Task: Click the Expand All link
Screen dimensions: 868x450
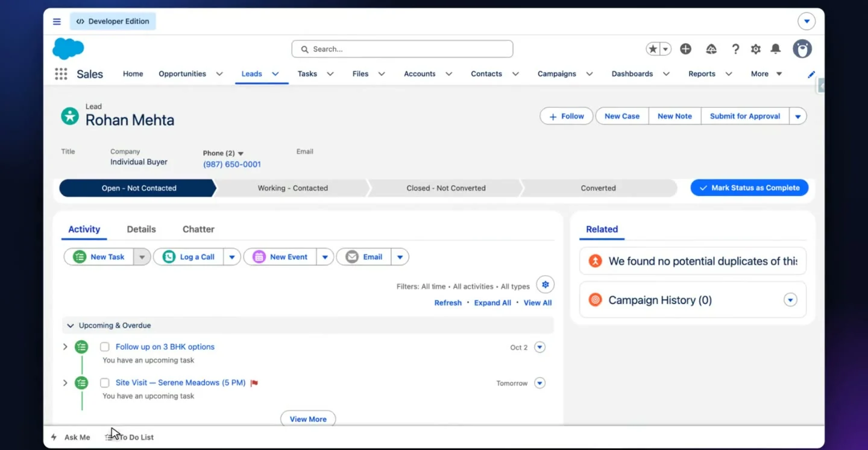Action: [492, 303]
